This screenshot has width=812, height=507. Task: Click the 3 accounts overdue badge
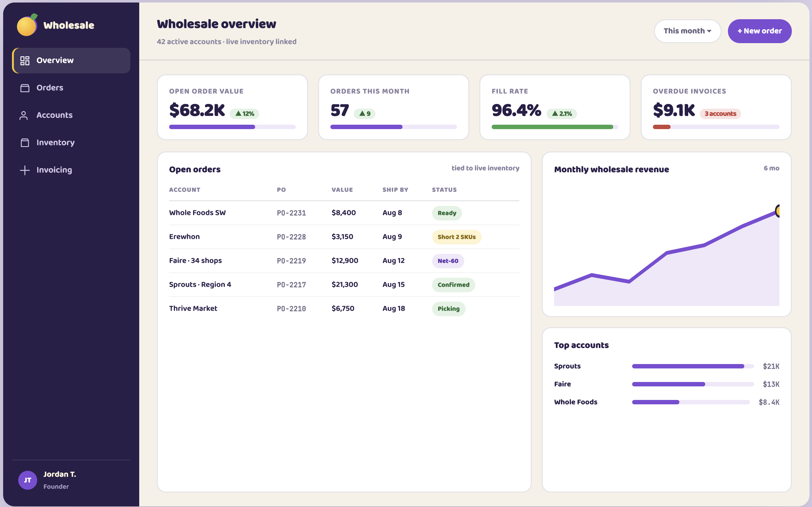[720, 114]
